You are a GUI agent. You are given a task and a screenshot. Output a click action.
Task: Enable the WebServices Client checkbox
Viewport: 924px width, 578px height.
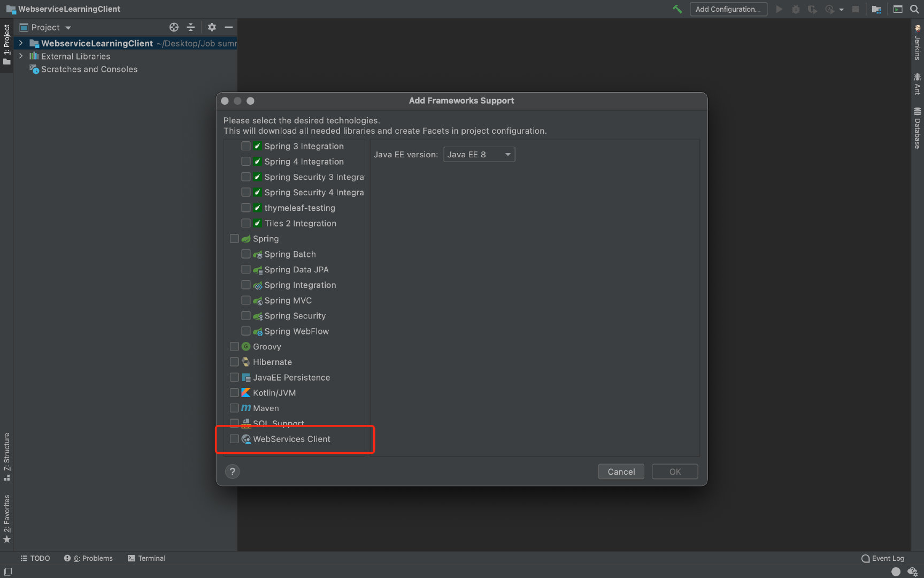tap(234, 439)
